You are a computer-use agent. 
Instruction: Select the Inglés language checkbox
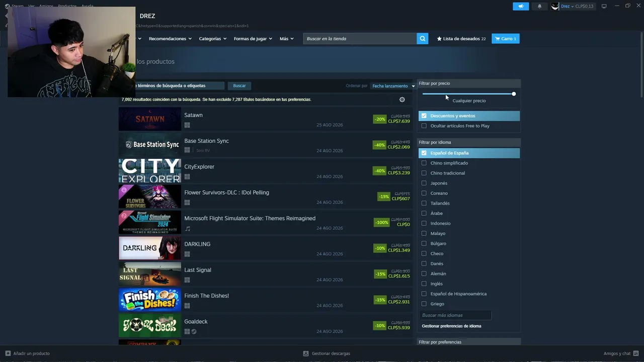tap(424, 284)
